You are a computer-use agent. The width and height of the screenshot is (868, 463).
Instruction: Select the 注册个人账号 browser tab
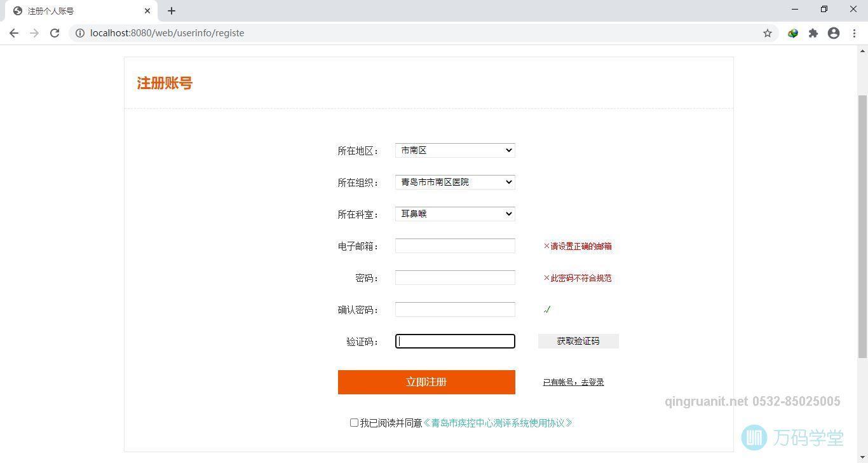(76, 11)
